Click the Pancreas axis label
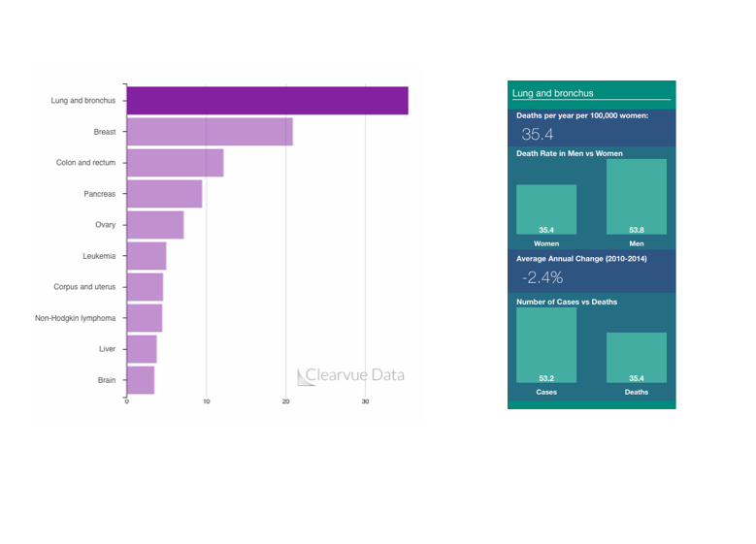756x544 pixels. tap(99, 194)
